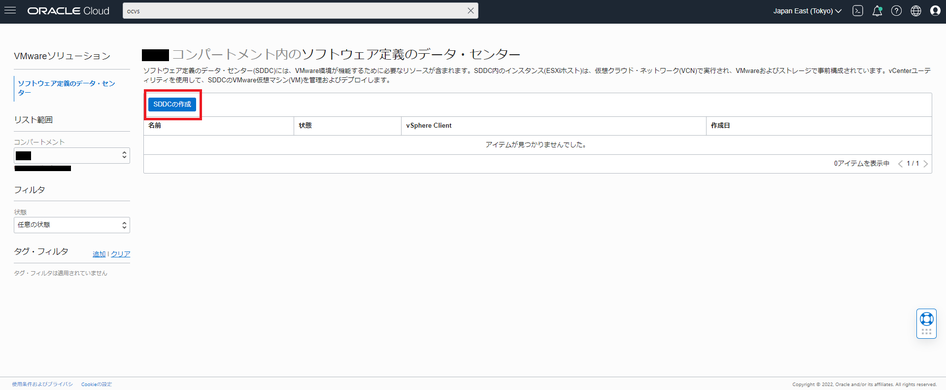
Task: Select ソフトウェア定義のデータ・センター in sidebar
Action: tap(67, 88)
